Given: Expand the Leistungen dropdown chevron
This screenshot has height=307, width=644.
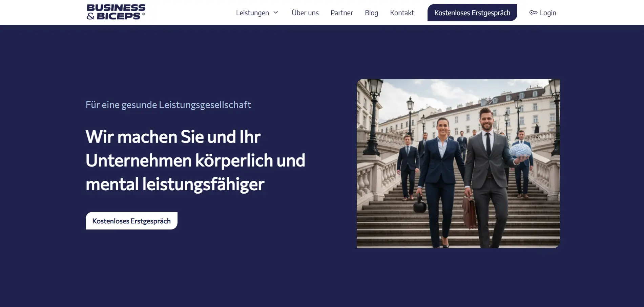Looking at the screenshot, I should pyautogui.click(x=276, y=13).
